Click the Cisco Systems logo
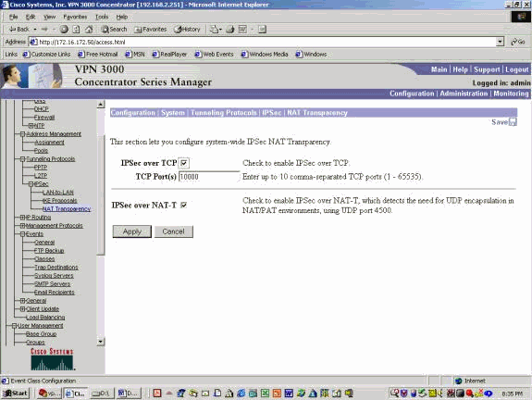The width and height of the screenshot is (532, 400). tap(52, 359)
